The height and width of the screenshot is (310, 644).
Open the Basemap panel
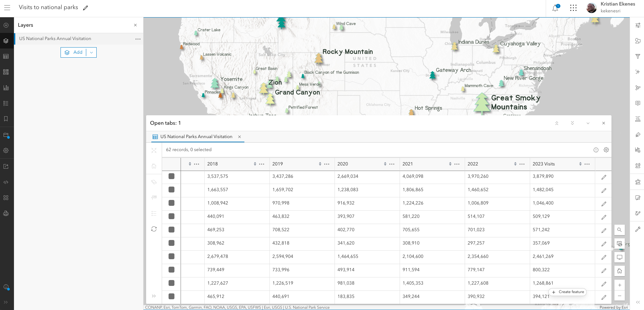[x=6, y=72]
